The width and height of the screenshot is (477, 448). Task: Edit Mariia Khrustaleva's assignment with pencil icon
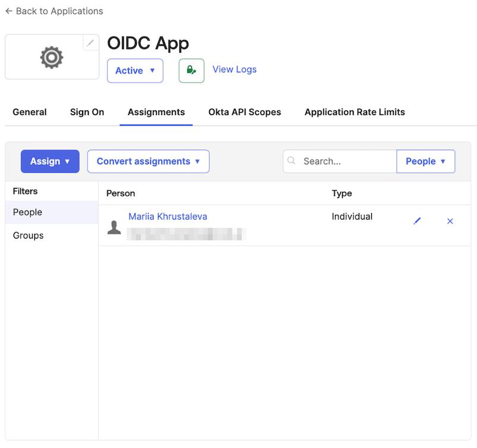[417, 221]
